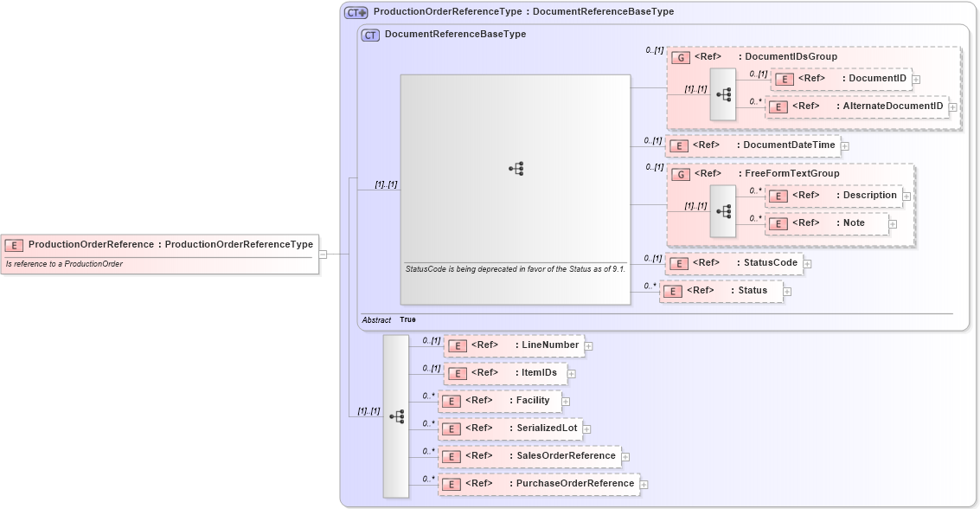Screen dimensions: 980x509
Task: Click the E icon of the StatusCode element
Action: click(x=680, y=262)
